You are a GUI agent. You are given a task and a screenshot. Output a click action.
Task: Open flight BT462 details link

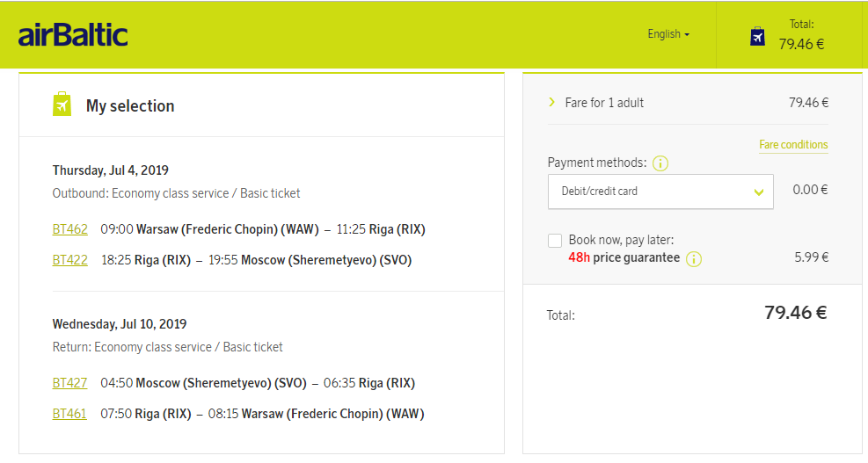click(x=69, y=229)
